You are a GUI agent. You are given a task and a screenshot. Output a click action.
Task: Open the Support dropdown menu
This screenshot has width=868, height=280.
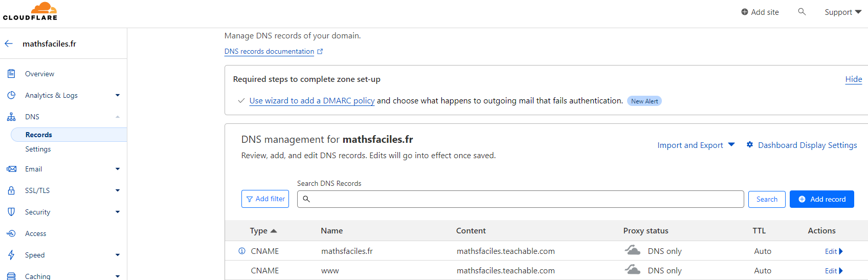(x=842, y=12)
